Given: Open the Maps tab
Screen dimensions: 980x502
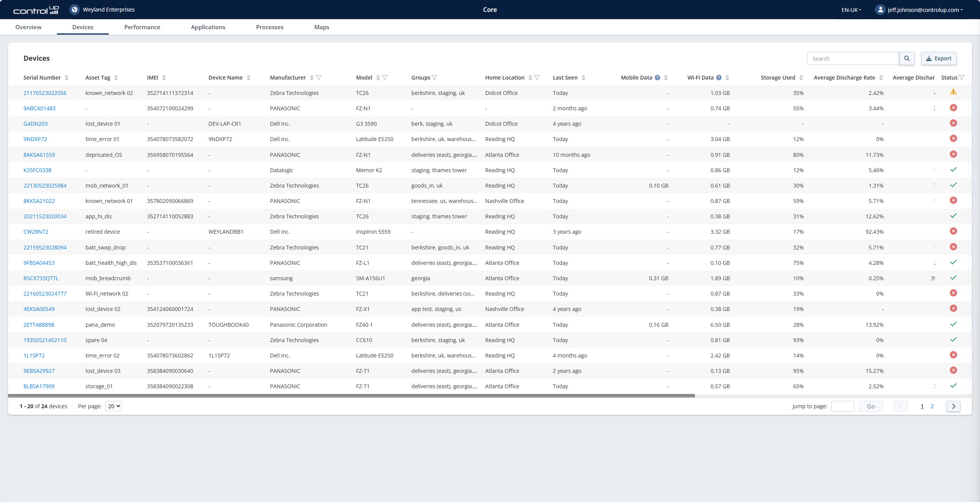Looking at the screenshot, I should click(322, 27).
